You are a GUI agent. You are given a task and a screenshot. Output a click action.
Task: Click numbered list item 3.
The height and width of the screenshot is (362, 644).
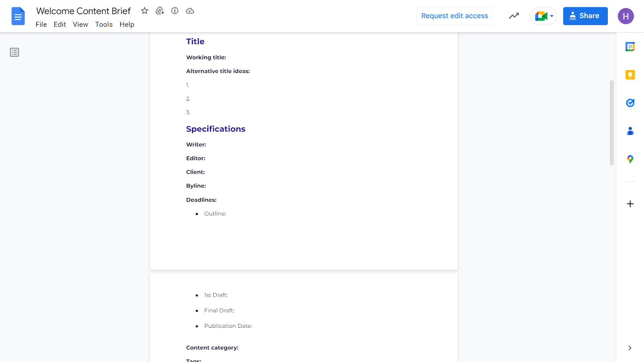188,112
